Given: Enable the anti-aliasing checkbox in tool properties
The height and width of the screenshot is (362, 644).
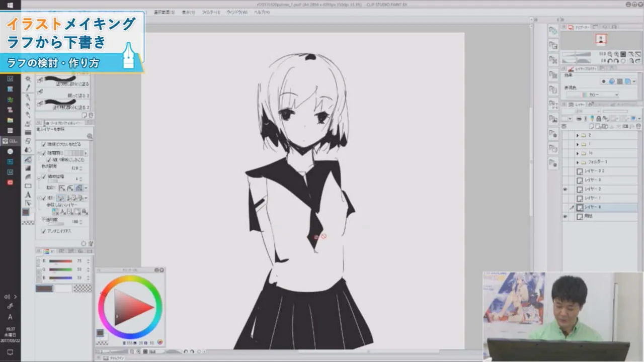Looking at the screenshot, I should click(43, 231).
